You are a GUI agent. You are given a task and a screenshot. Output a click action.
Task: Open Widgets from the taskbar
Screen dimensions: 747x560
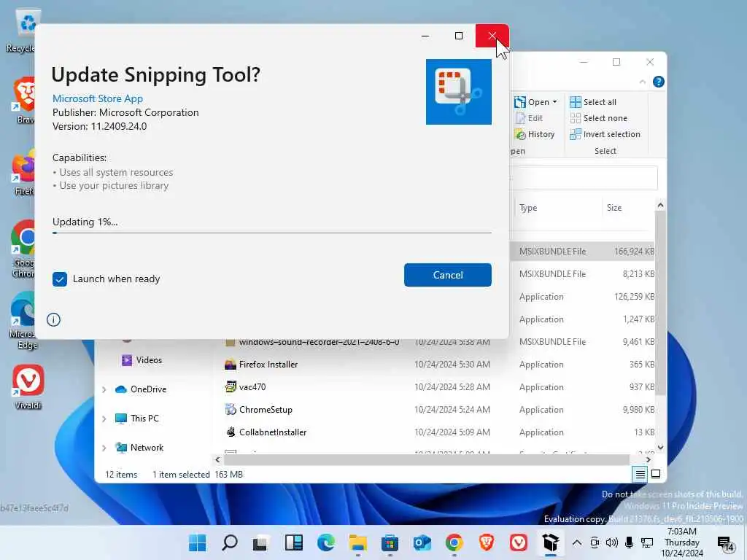pos(293,542)
